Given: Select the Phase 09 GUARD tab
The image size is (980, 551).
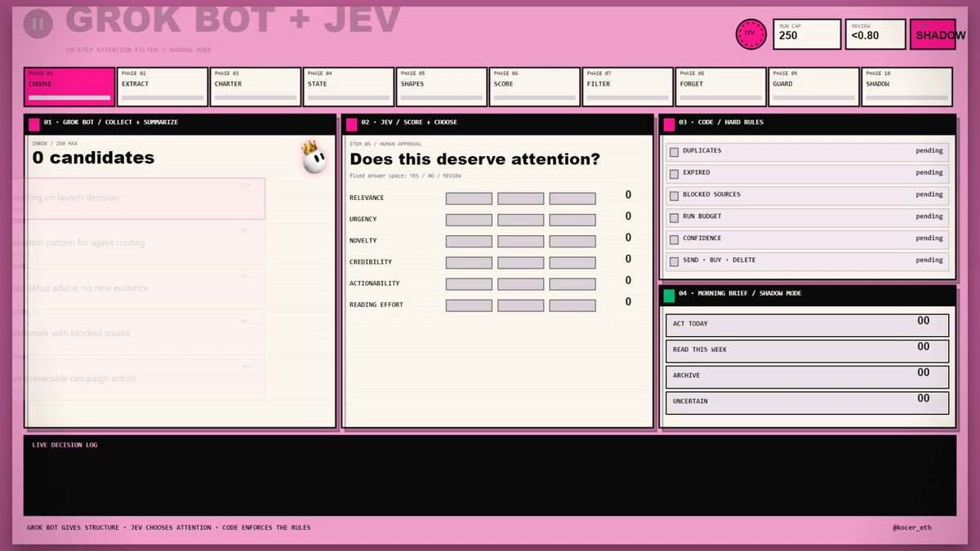Looking at the screenshot, I should tap(814, 87).
